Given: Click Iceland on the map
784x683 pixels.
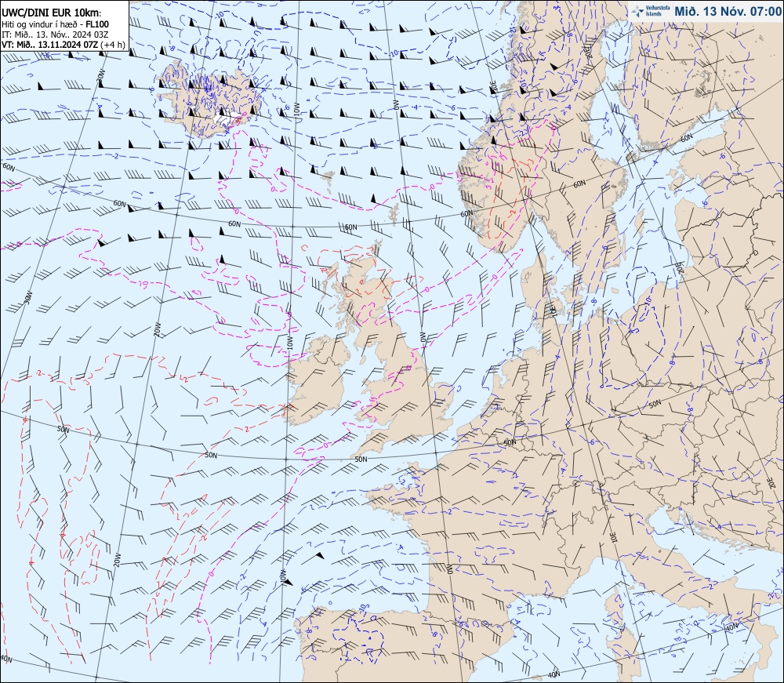Looking at the screenshot, I should pos(210,99).
